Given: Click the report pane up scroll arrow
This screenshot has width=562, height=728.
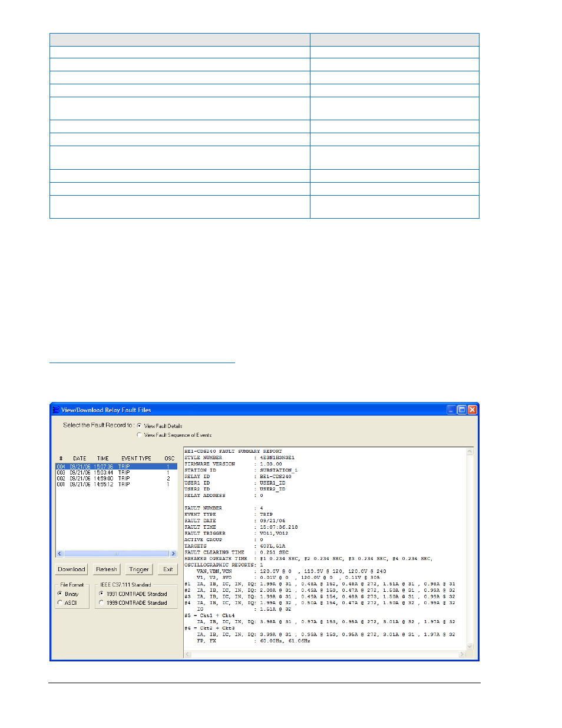Looking at the screenshot, I should (x=470, y=452).
